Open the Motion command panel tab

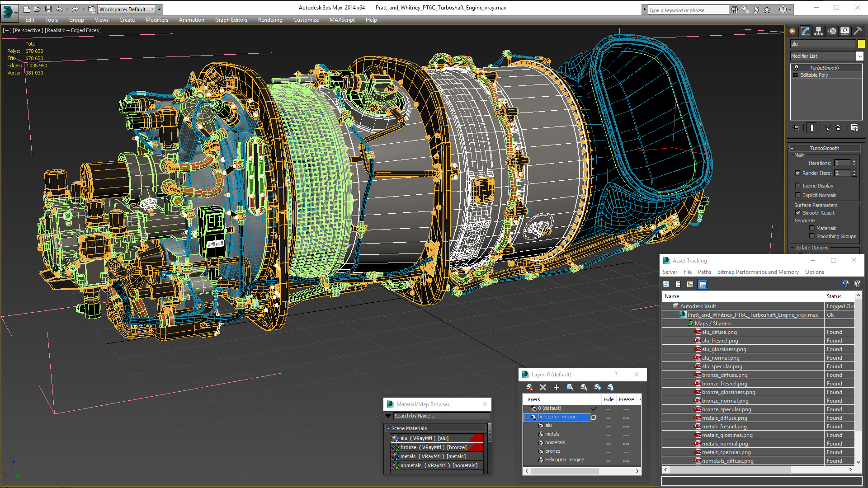(x=832, y=31)
